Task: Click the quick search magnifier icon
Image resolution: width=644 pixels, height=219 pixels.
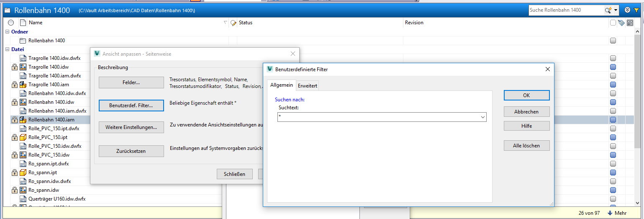Action: tap(608, 10)
